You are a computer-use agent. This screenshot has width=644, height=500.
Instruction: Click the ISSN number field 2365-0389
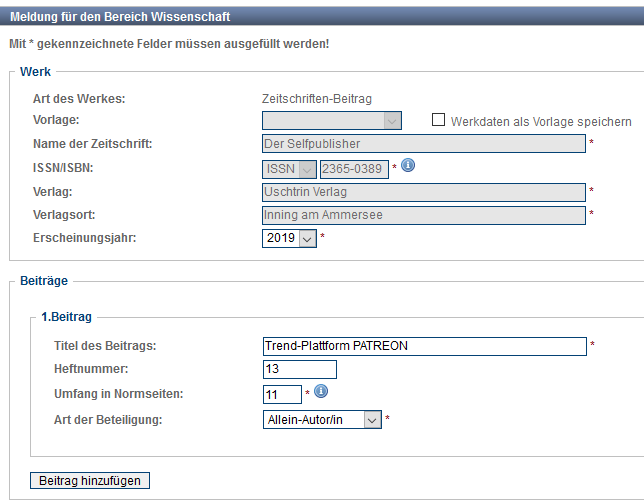[353, 169]
